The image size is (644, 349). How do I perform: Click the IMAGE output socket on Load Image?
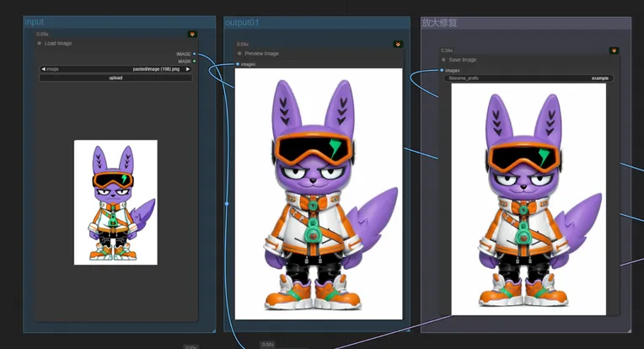point(194,54)
